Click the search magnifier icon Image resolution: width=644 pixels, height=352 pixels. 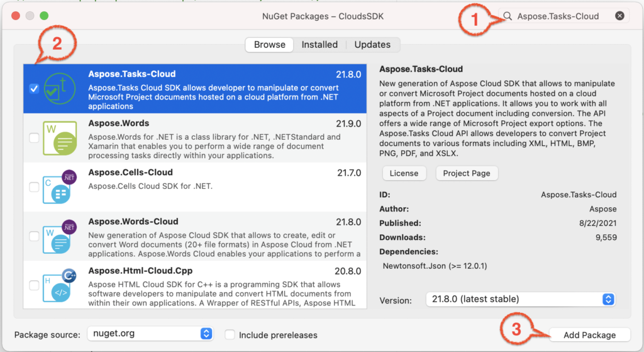(x=508, y=16)
